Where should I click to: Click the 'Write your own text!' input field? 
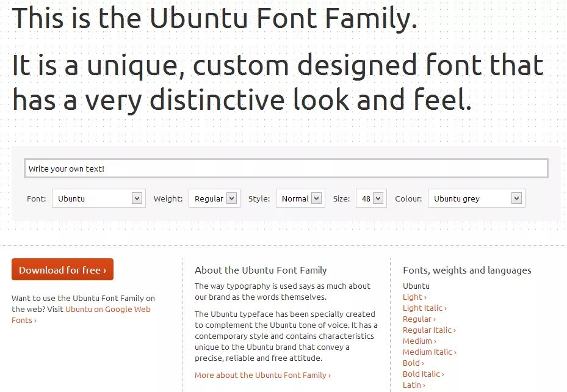point(286,169)
